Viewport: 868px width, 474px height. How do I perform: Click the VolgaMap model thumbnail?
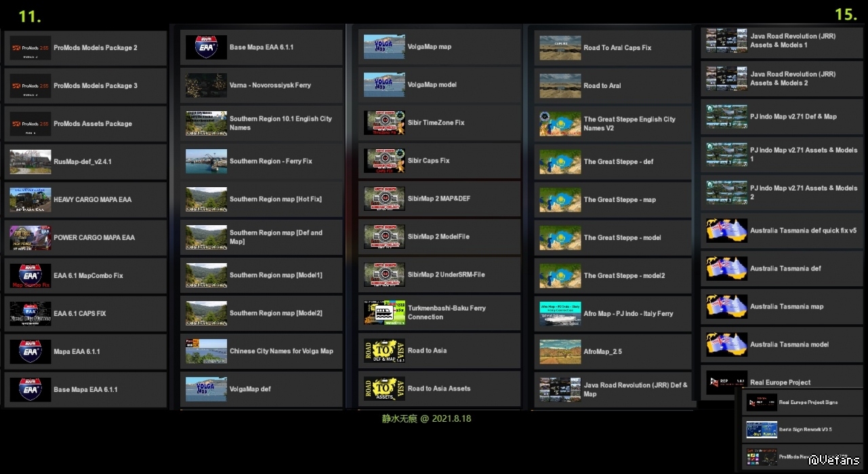pyautogui.click(x=384, y=85)
